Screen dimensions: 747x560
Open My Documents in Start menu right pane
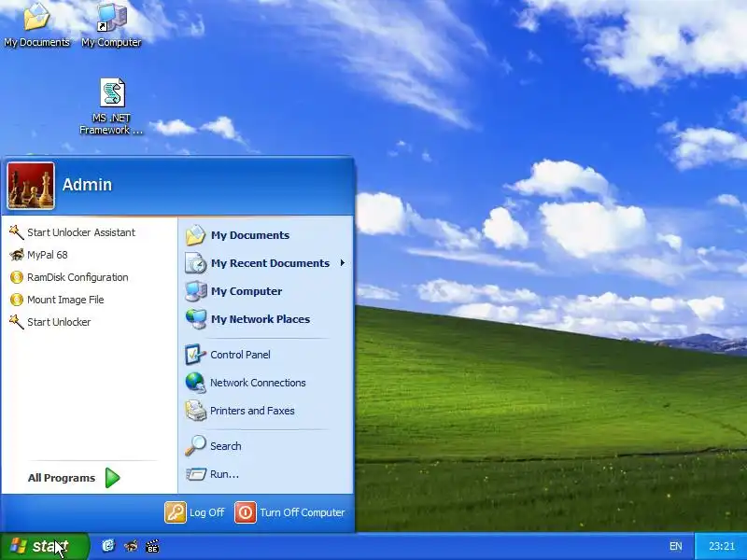point(266,235)
